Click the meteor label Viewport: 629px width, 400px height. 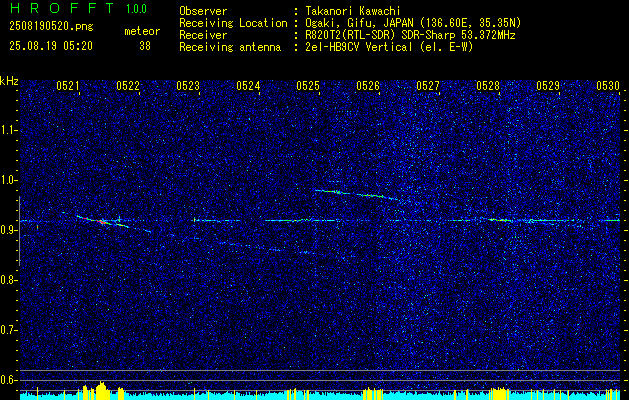(x=142, y=31)
